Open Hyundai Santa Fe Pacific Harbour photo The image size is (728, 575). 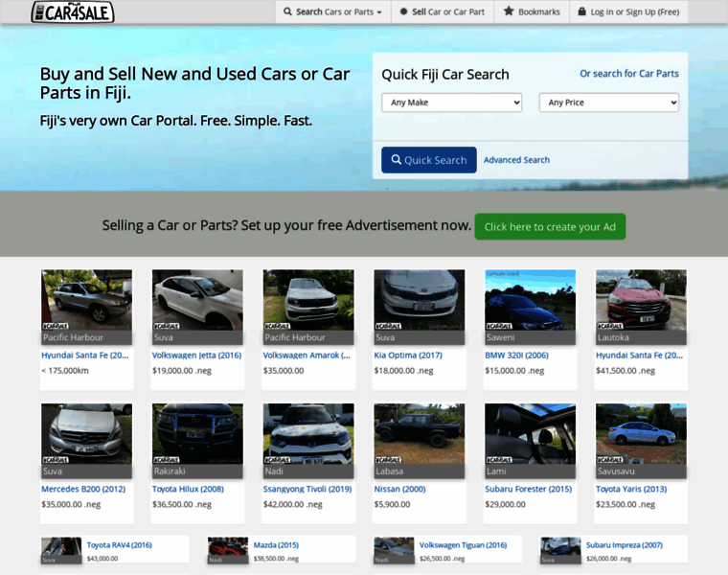point(87,300)
